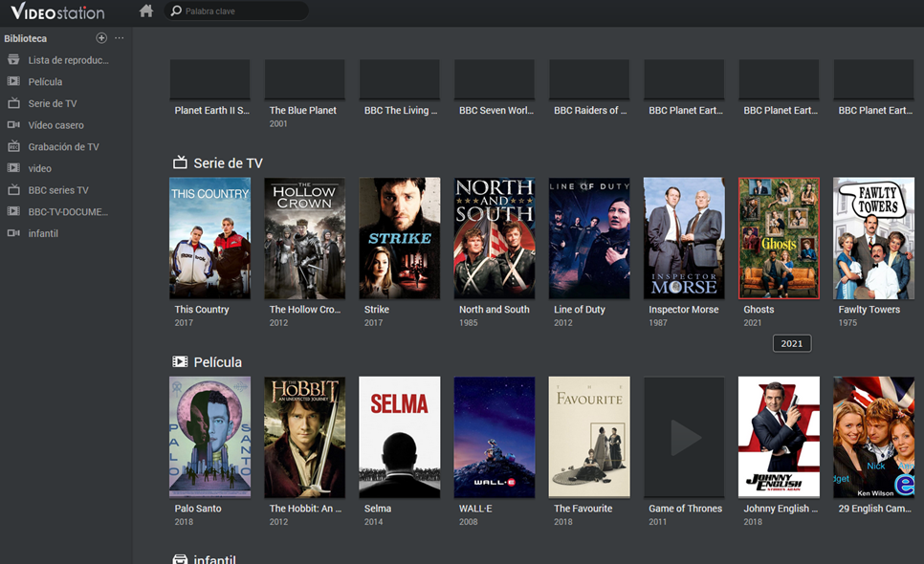The image size is (924, 564).
Task: Click the film icon beside BBC-TV-DOCUME... in sidebar
Action: [13, 210]
